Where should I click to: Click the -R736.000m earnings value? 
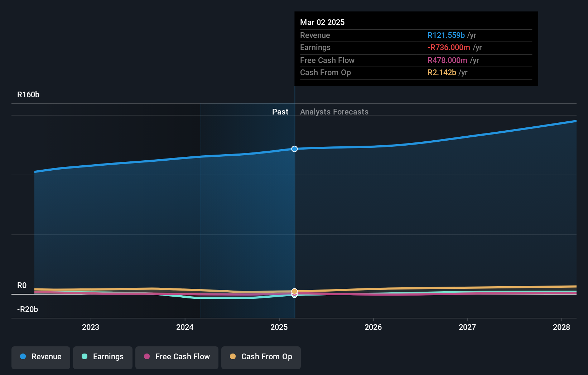(449, 48)
